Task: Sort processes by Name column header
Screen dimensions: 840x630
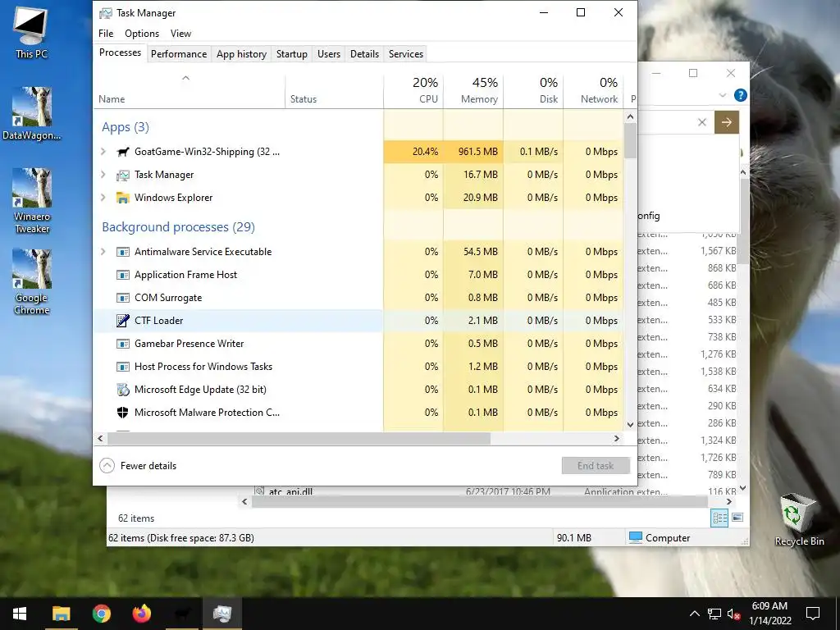Action: pyautogui.click(x=189, y=90)
